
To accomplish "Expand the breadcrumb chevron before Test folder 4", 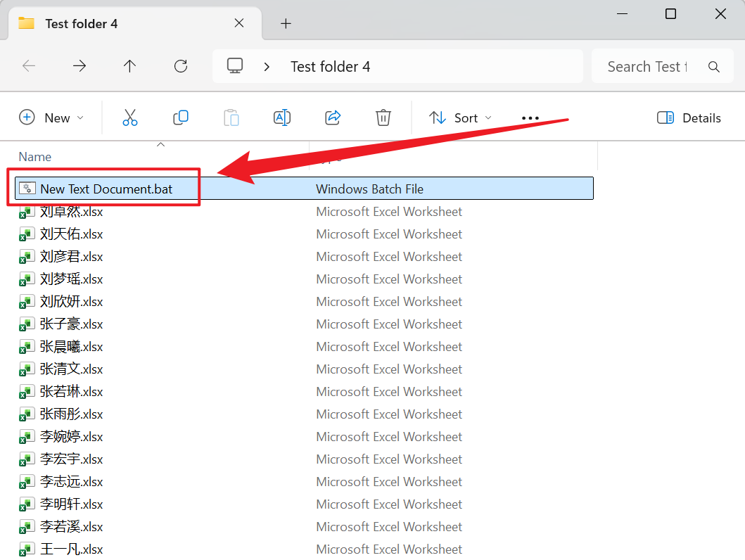I will (x=267, y=67).
